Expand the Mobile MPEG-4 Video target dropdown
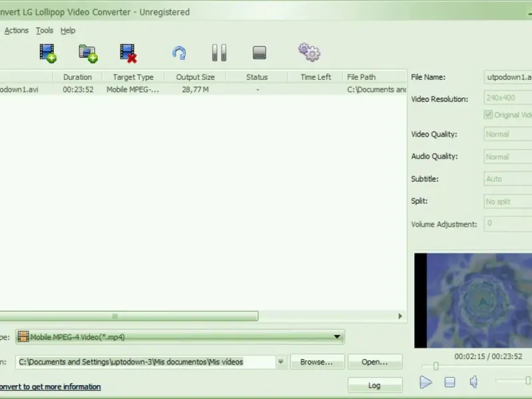Viewport: 532px width, 399px height. point(337,336)
